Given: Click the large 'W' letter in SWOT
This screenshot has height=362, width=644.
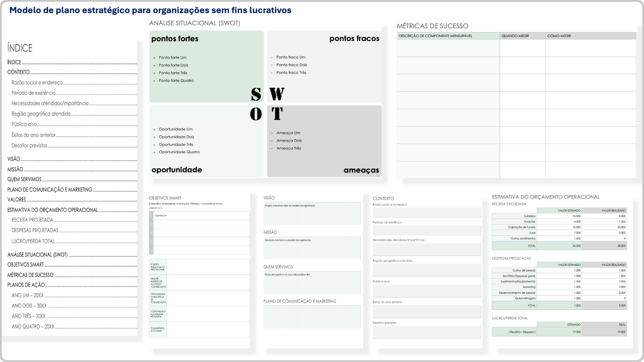Looking at the screenshot, I should click(x=277, y=94).
